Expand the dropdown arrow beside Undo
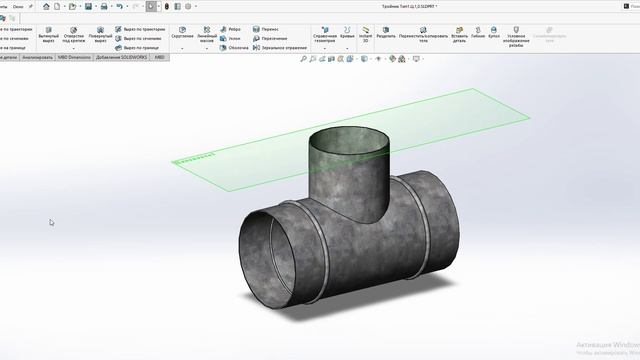 click(127, 6)
